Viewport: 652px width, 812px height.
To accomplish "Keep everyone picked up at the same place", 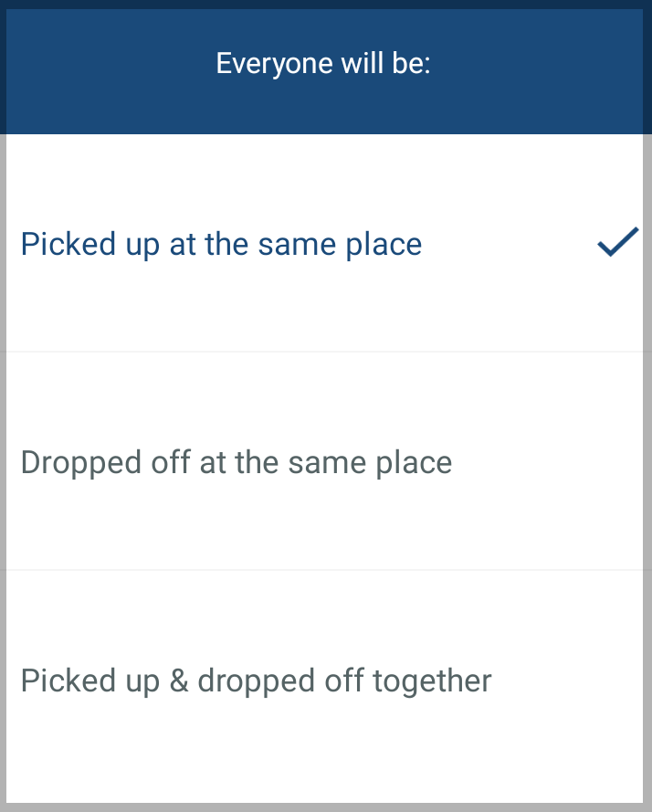I will [x=221, y=245].
